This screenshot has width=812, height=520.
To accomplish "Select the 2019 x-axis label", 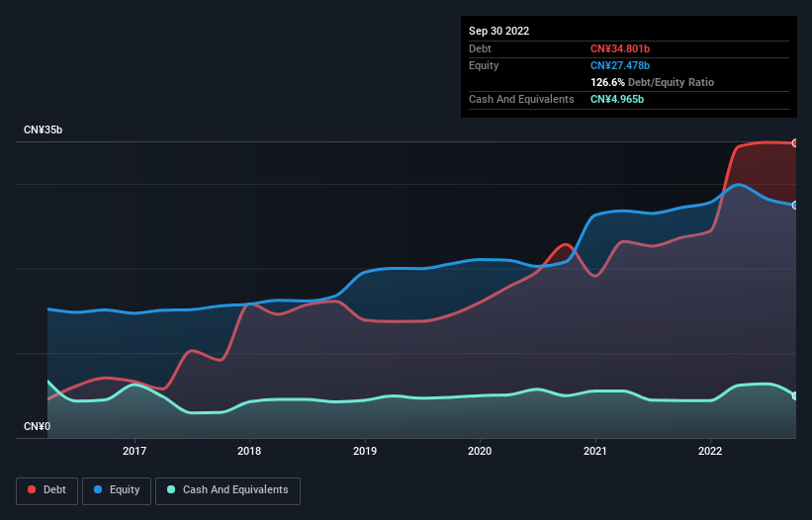I will tap(365, 451).
